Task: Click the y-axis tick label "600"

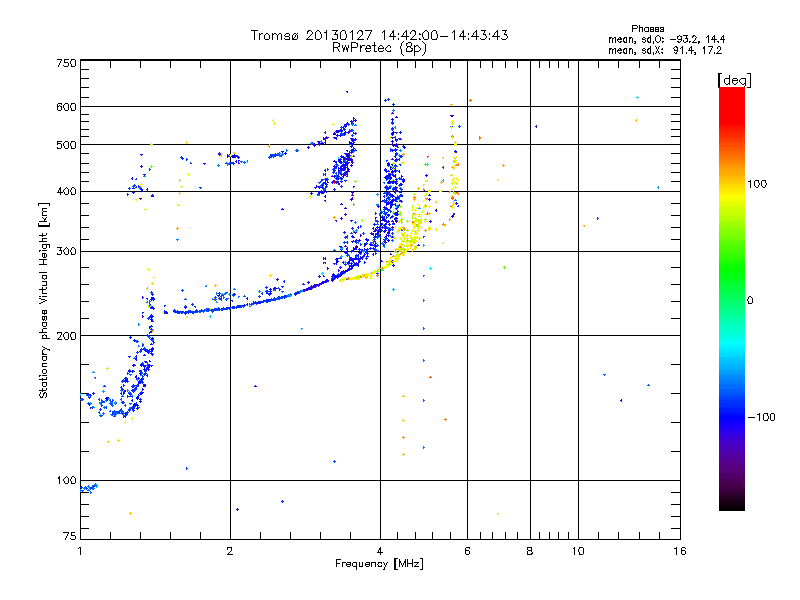Action: click(66, 107)
